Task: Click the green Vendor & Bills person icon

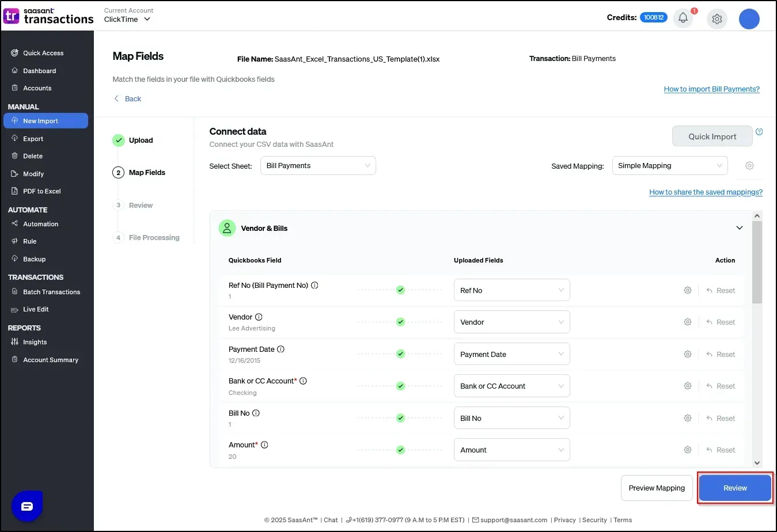Action: [227, 228]
